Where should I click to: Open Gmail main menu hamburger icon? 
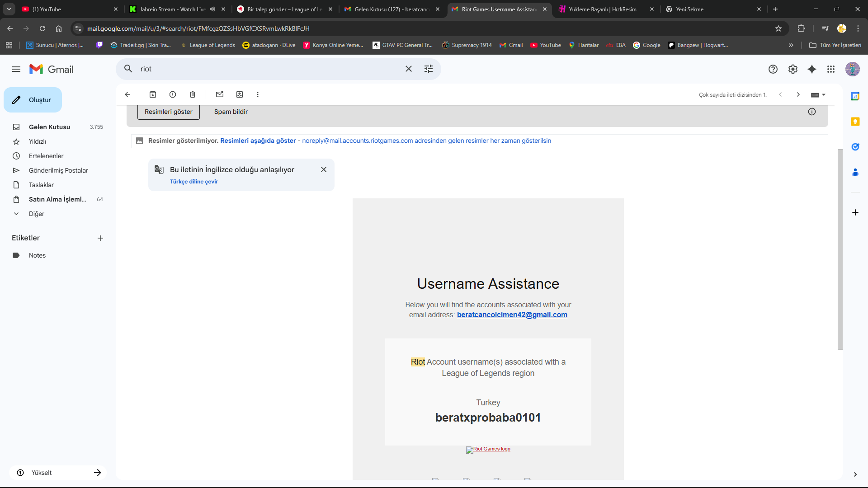pos(16,69)
